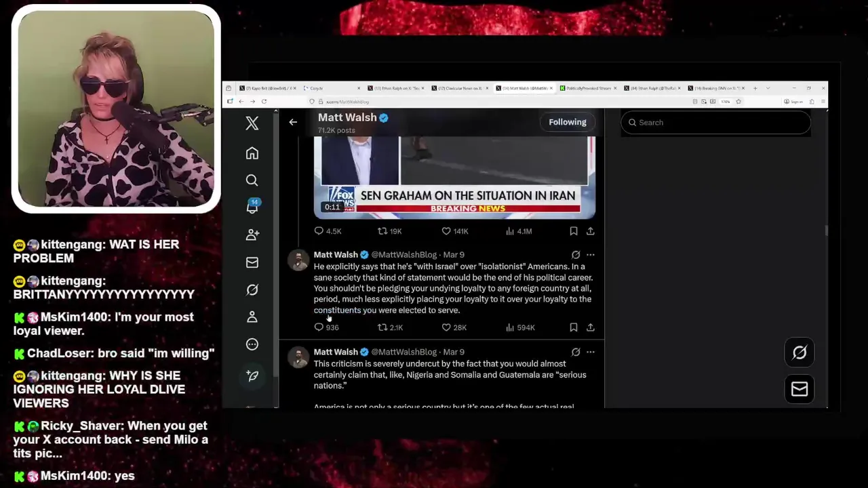Switch to the Cozy.tv browser tab

[x=331, y=88]
